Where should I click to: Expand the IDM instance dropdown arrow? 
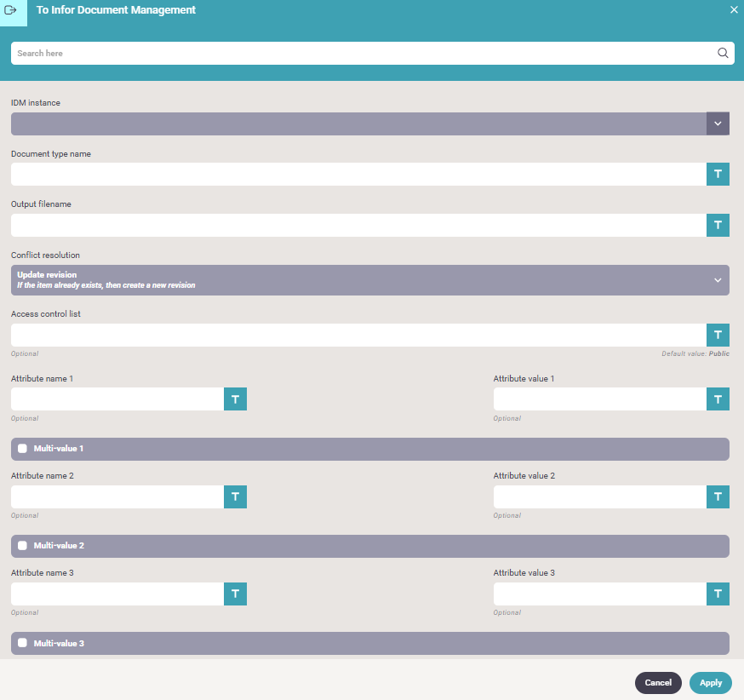tap(718, 123)
